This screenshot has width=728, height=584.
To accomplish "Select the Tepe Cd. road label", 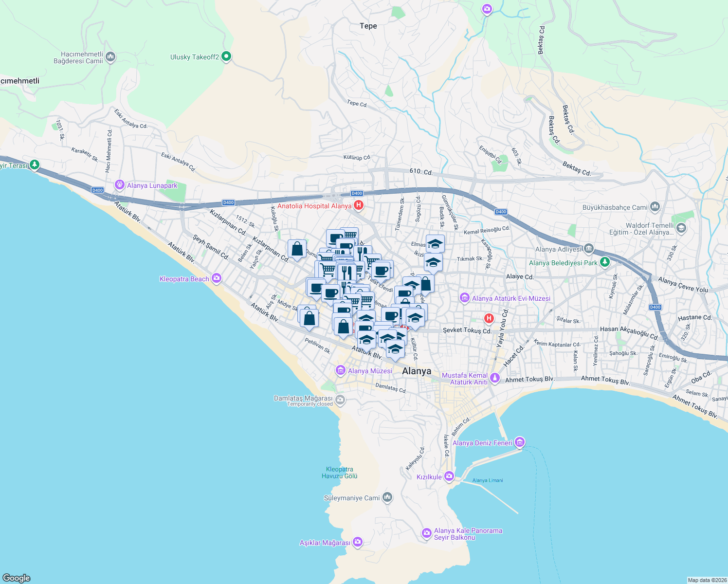I will pyautogui.click(x=357, y=103).
